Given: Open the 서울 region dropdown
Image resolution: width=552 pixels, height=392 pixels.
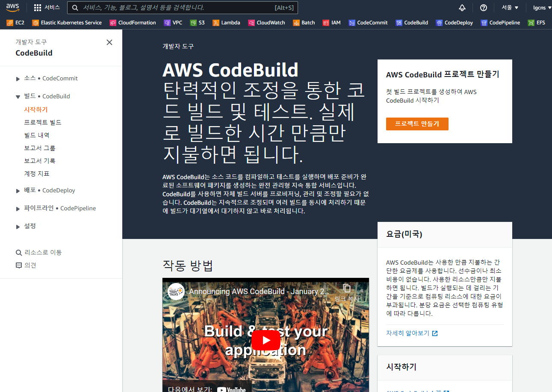Looking at the screenshot, I should coord(510,8).
